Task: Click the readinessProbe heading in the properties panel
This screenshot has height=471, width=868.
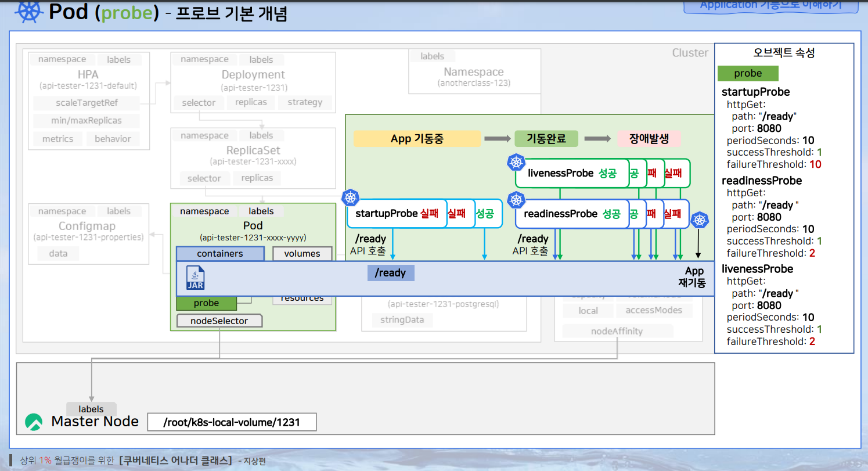Action: (x=762, y=181)
